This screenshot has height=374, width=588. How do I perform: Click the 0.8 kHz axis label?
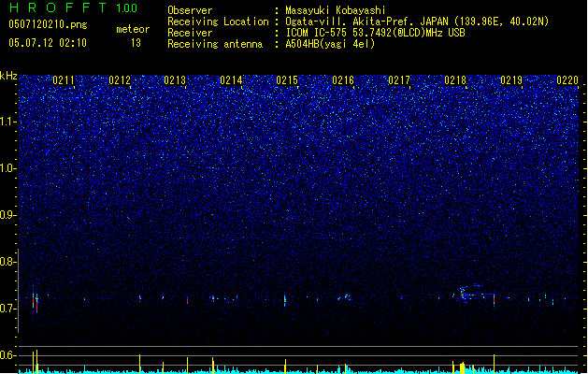coord(7,262)
